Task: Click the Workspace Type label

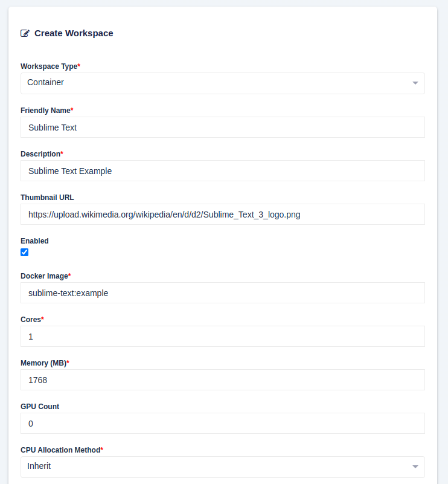Action: point(50,66)
